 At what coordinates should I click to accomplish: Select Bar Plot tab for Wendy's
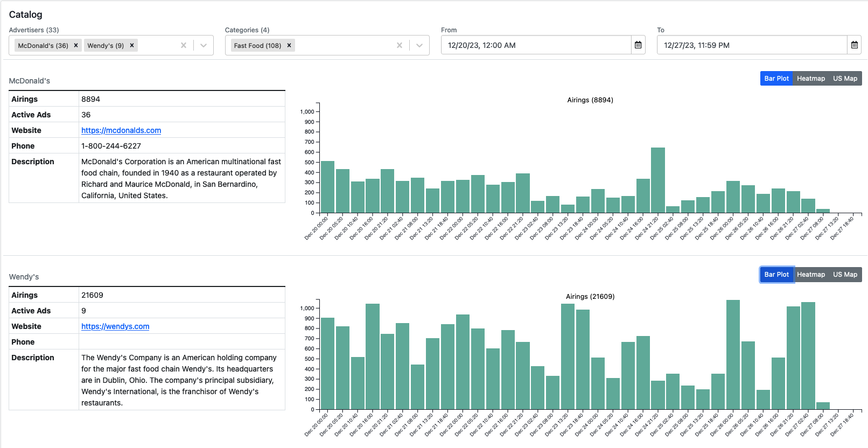coord(776,275)
